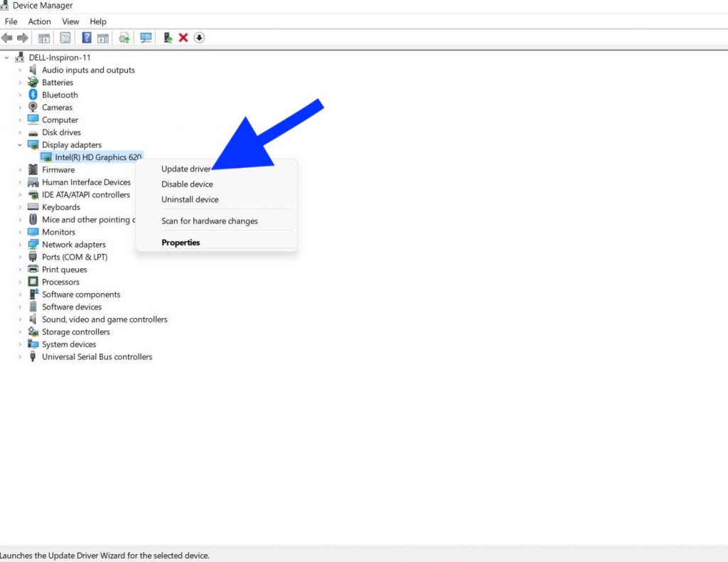Screen dimensions: 728x562
Task: Click the black down-arrow circle toolbar icon
Action: point(199,38)
